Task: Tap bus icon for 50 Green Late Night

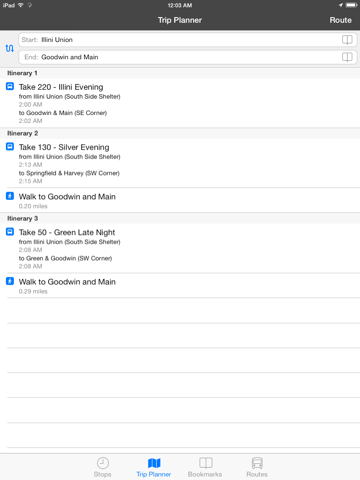Action: (x=10, y=232)
